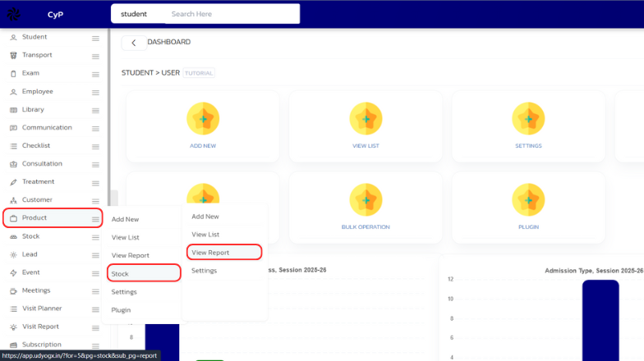Open the Bulk Operation star icon

click(366, 199)
